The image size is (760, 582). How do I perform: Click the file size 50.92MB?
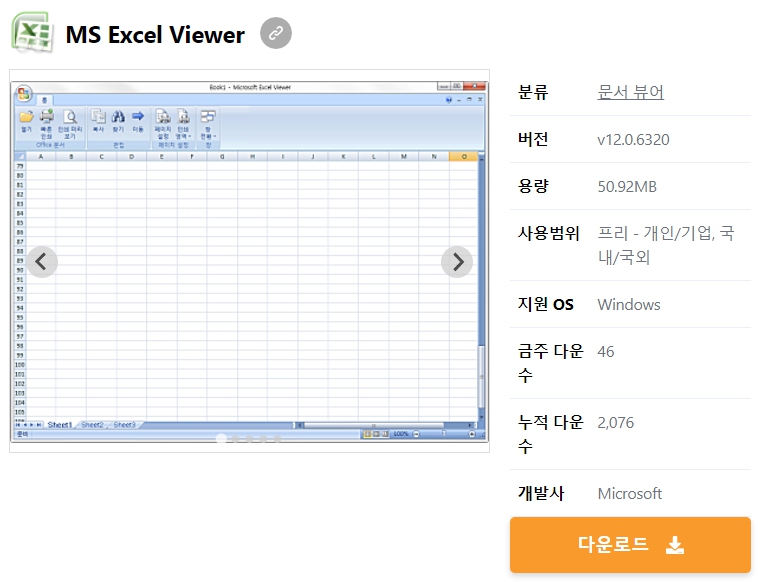[627, 187]
